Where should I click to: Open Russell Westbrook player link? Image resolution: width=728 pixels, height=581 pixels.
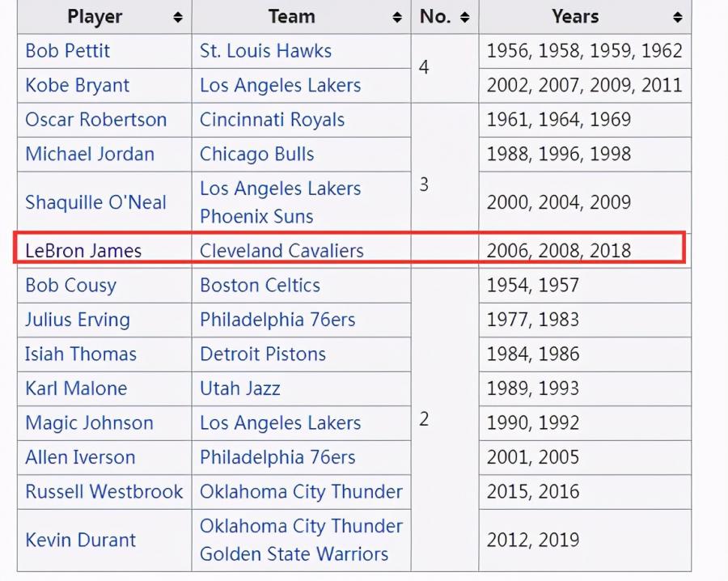104,491
